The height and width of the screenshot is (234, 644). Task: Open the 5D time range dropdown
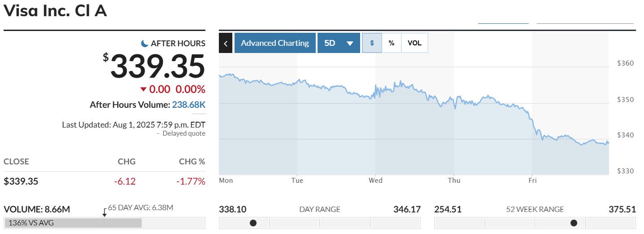click(x=339, y=43)
